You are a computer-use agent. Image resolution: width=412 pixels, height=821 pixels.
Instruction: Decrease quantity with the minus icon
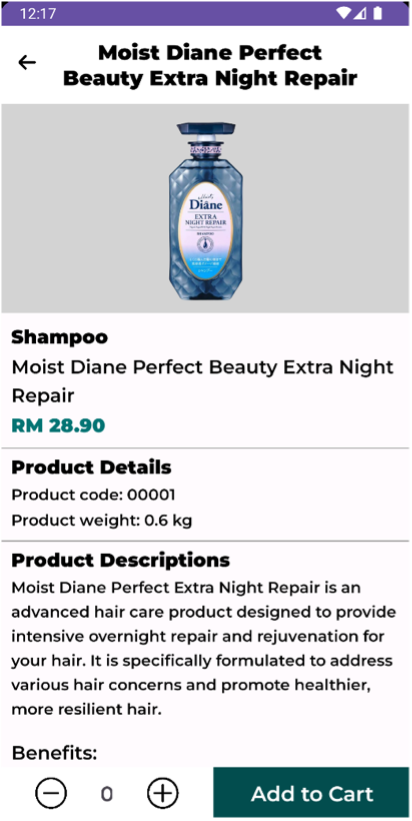tap(51, 793)
